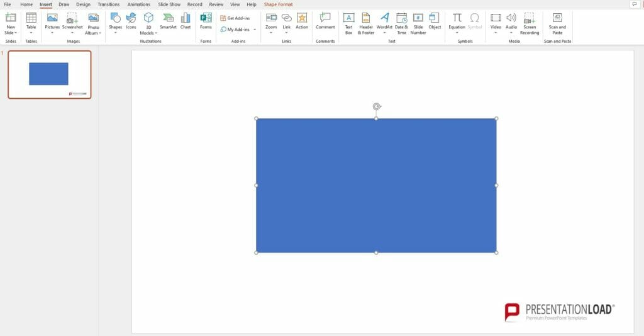Viewport: 644px width, 336px height.
Task: Select the blue rectangle shape on slide
Action: point(376,186)
